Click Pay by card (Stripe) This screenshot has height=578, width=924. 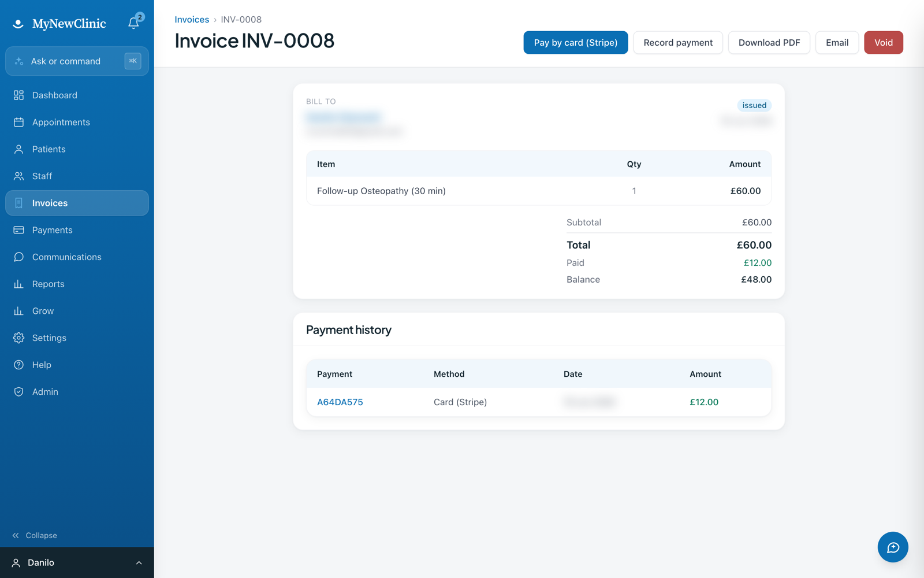(x=575, y=42)
